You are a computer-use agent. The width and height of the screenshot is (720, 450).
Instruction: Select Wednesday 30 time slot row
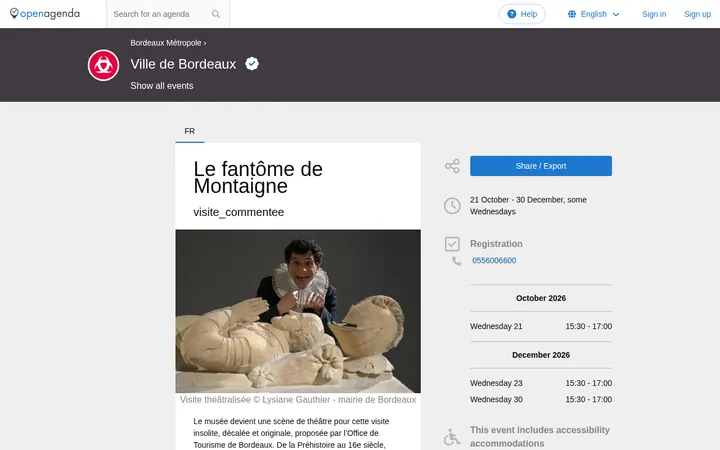[x=541, y=399]
